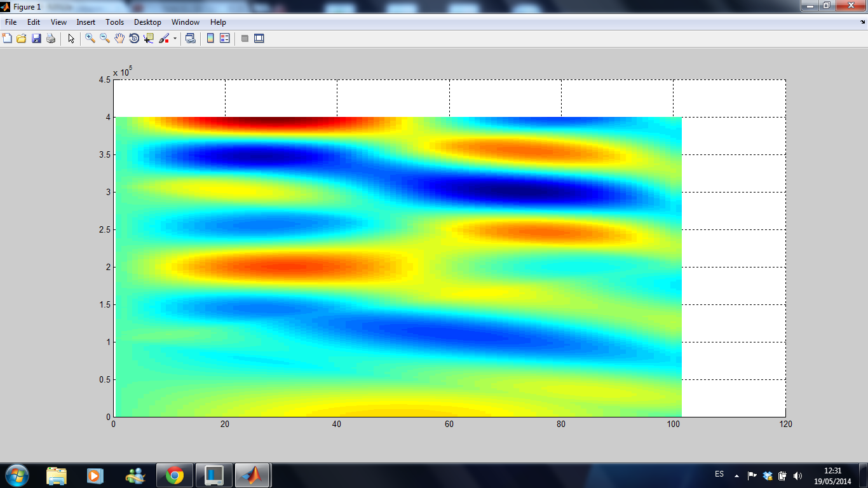Click the Windows Start button
This screenshot has height=488, width=868.
(17, 475)
